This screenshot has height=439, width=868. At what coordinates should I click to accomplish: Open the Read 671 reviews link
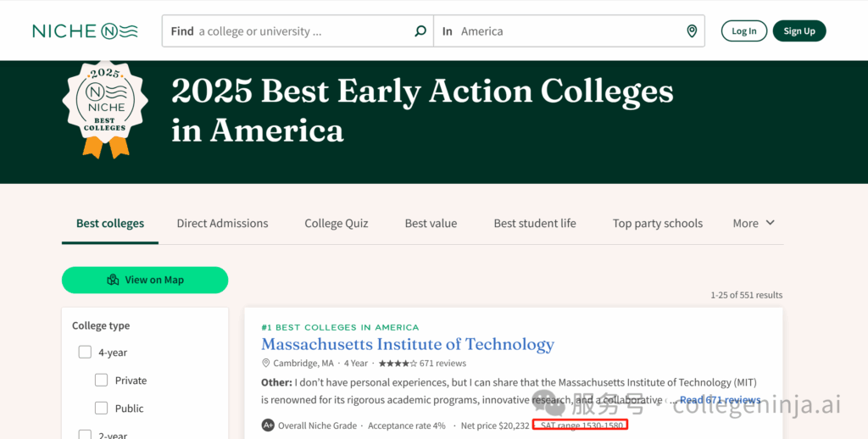(721, 399)
